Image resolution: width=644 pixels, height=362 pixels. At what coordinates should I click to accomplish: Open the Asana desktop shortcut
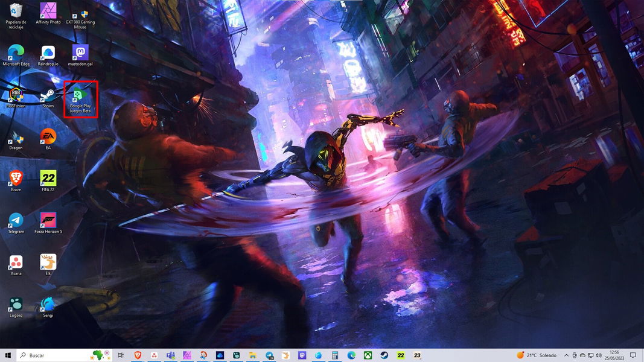pyautogui.click(x=16, y=265)
